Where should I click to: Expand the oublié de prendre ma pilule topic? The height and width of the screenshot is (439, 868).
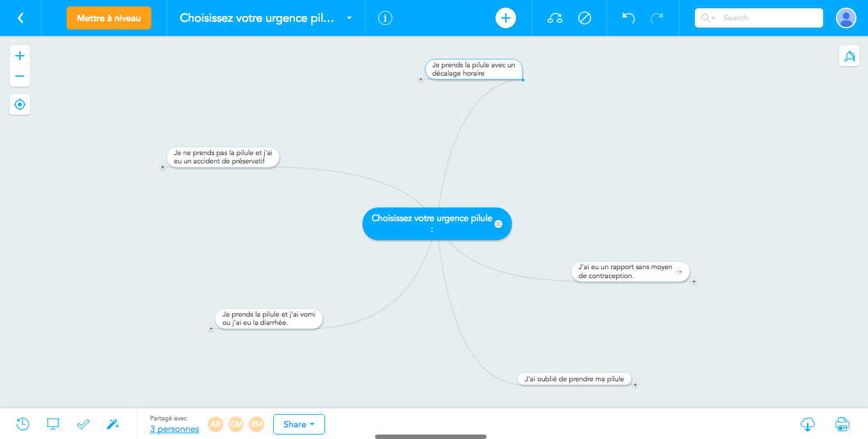[635, 385]
